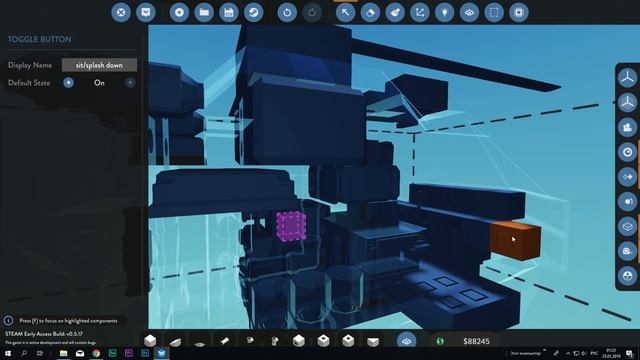Click the solid square icon at toolbar end
The image size is (640, 360).
(x=519, y=12)
